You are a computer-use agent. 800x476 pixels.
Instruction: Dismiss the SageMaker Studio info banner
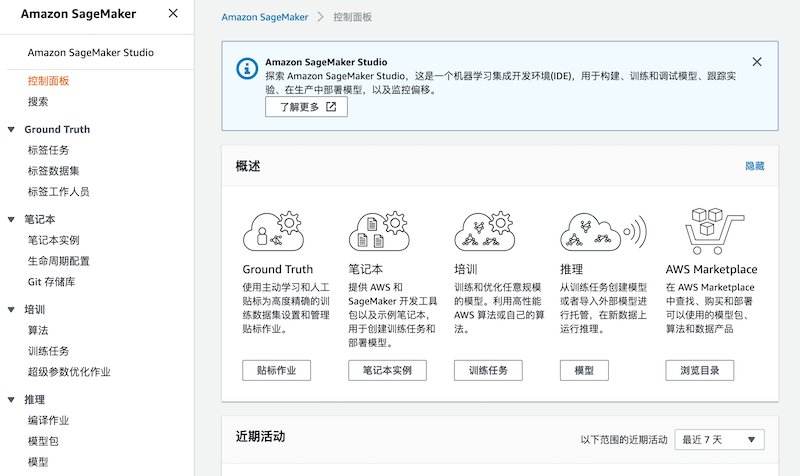point(757,62)
